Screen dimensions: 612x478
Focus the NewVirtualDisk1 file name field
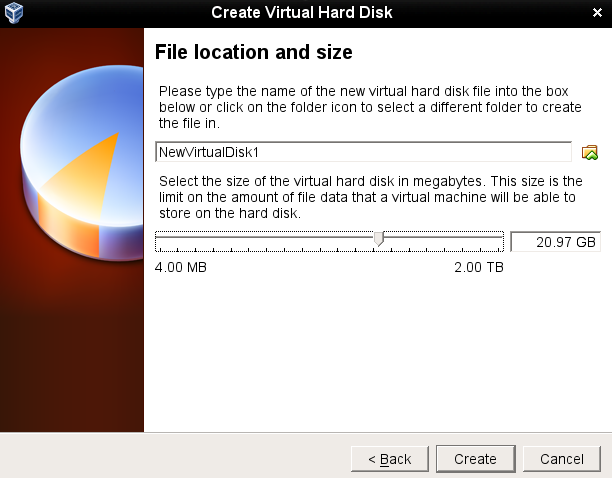pos(363,152)
